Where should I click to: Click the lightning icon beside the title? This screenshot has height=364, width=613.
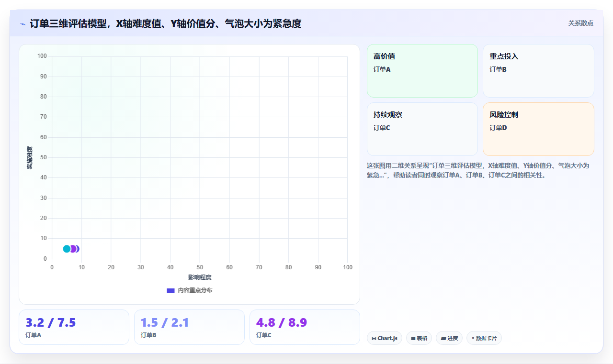click(23, 23)
